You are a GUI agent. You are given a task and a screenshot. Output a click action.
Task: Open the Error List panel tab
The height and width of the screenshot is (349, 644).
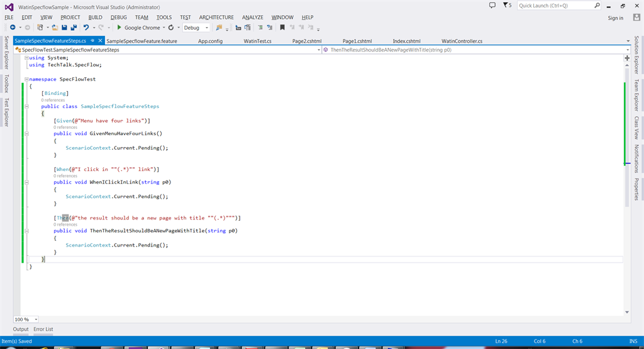(x=43, y=329)
